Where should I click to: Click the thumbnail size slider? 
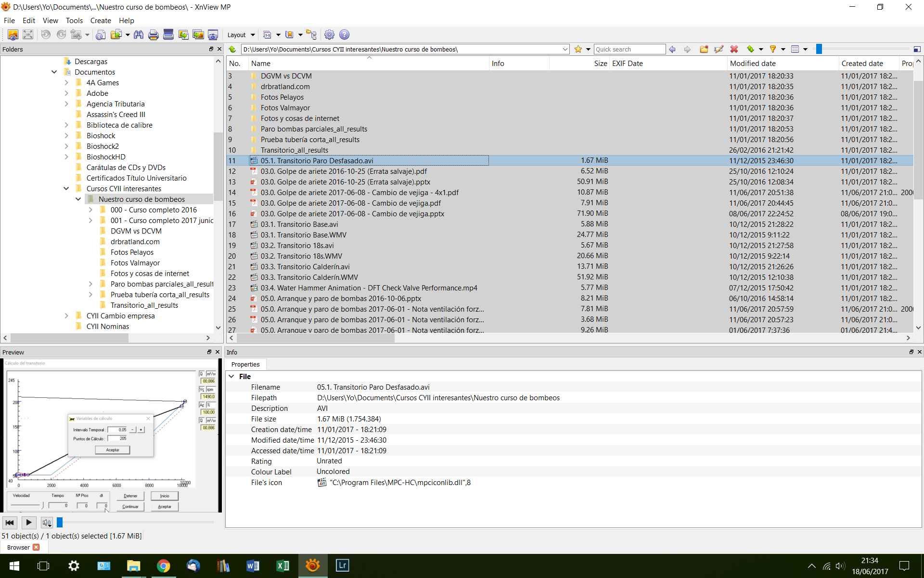[x=819, y=49]
